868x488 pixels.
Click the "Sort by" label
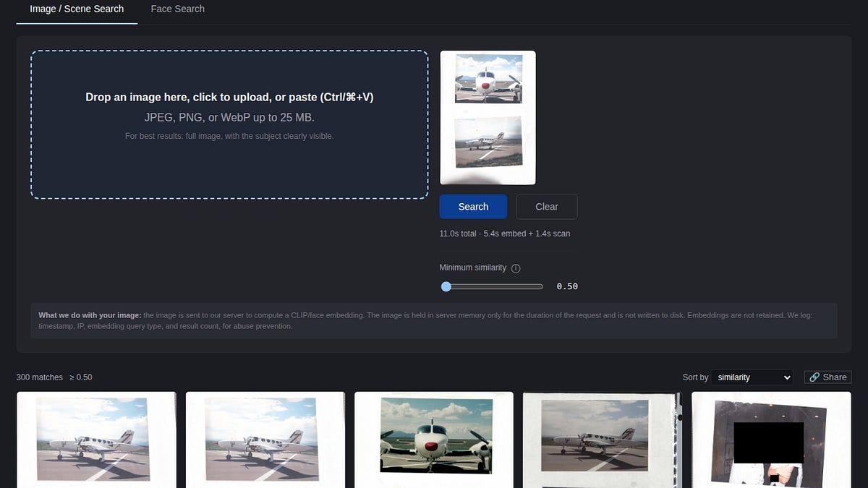pos(695,377)
